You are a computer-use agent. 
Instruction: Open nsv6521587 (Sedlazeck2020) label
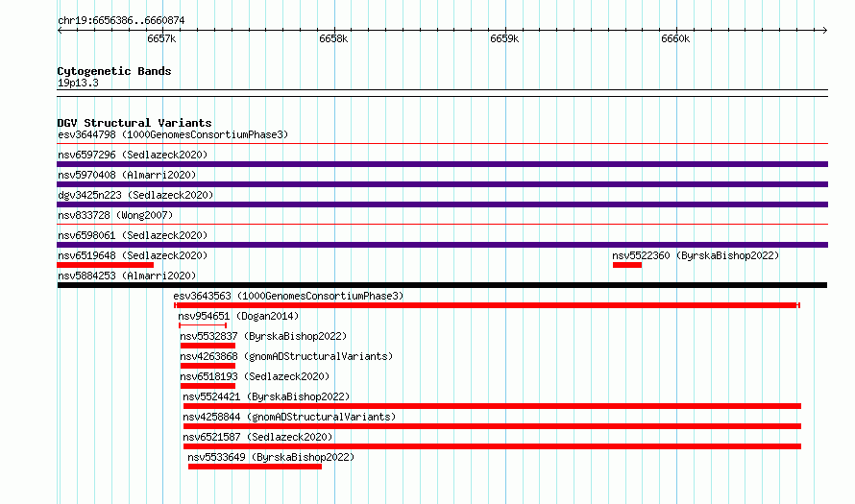257,437
